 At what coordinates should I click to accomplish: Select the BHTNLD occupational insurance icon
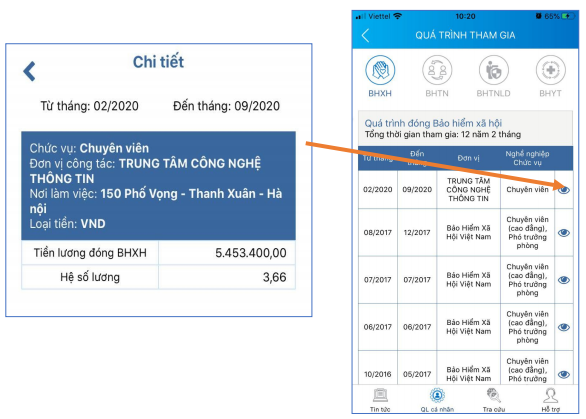tap(493, 70)
